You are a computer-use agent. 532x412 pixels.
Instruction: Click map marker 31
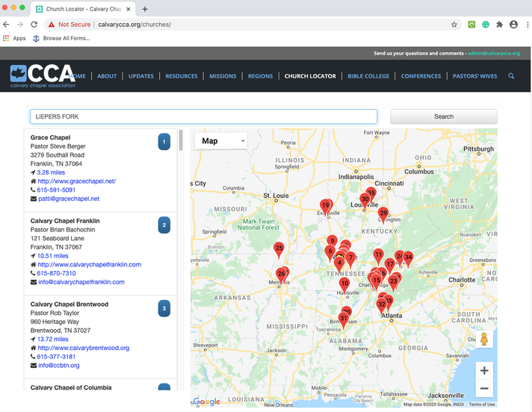pos(344,320)
